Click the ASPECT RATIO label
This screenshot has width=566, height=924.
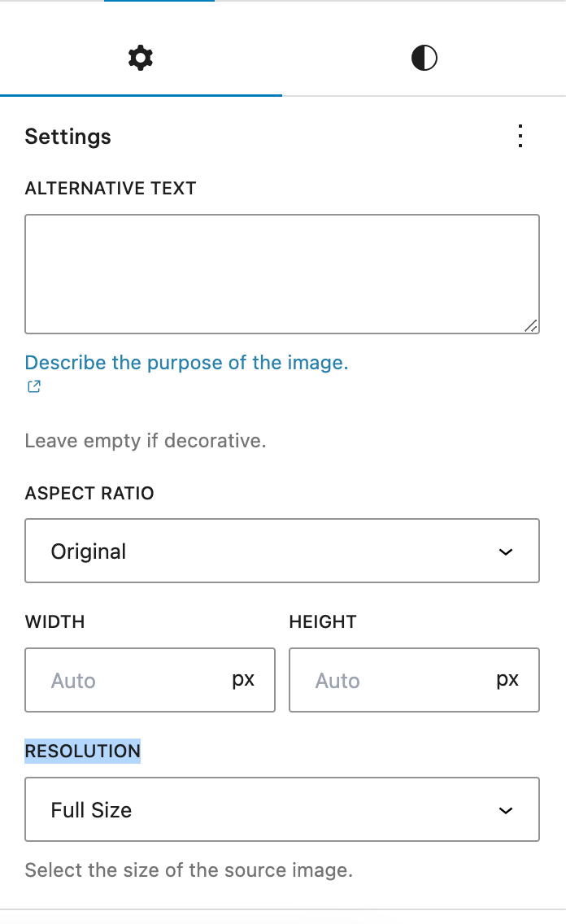point(89,494)
